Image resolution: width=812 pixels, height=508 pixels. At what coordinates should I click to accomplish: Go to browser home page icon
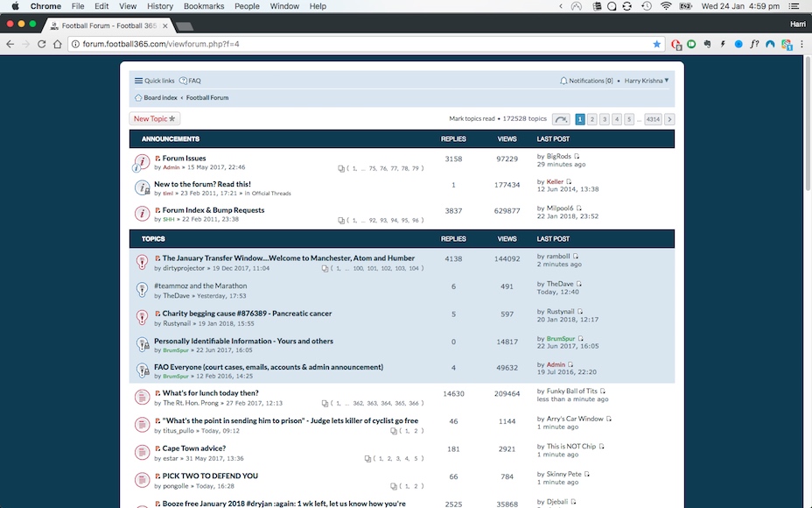tap(58, 44)
